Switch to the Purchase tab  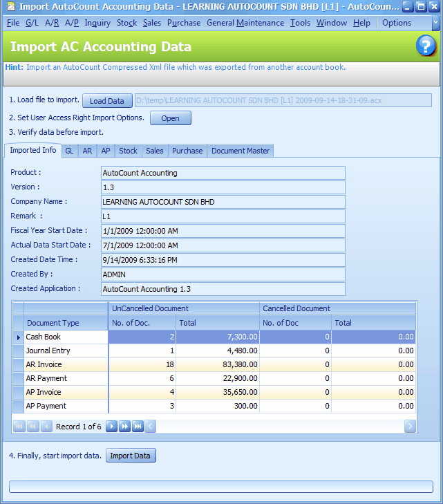pos(187,151)
